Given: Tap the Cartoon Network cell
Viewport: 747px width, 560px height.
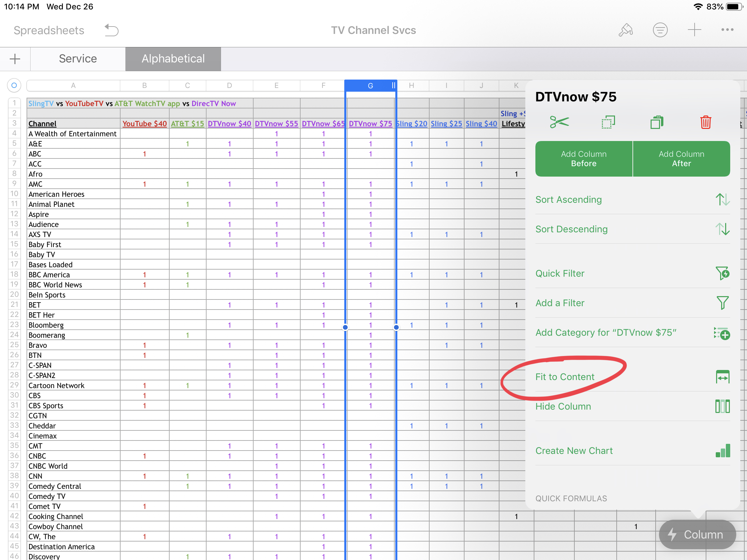Looking at the screenshot, I should [73, 385].
